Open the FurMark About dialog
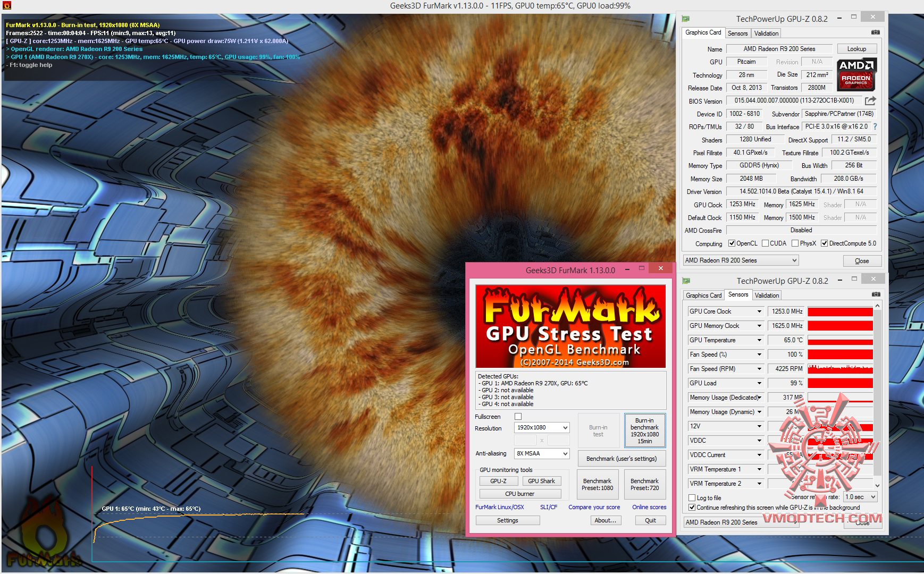Image resolution: width=924 pixels, height=574 pixels. (606, 520)
